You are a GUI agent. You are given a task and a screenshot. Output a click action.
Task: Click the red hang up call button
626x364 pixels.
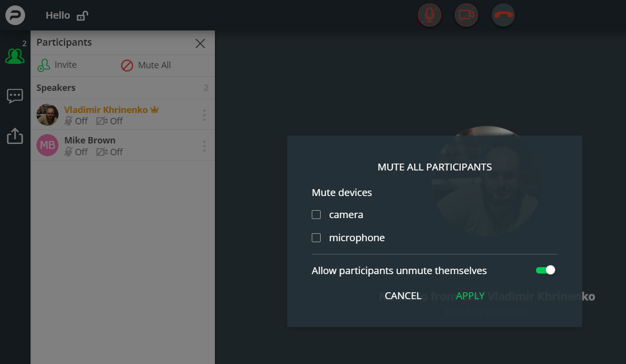[x=503, y=15]
